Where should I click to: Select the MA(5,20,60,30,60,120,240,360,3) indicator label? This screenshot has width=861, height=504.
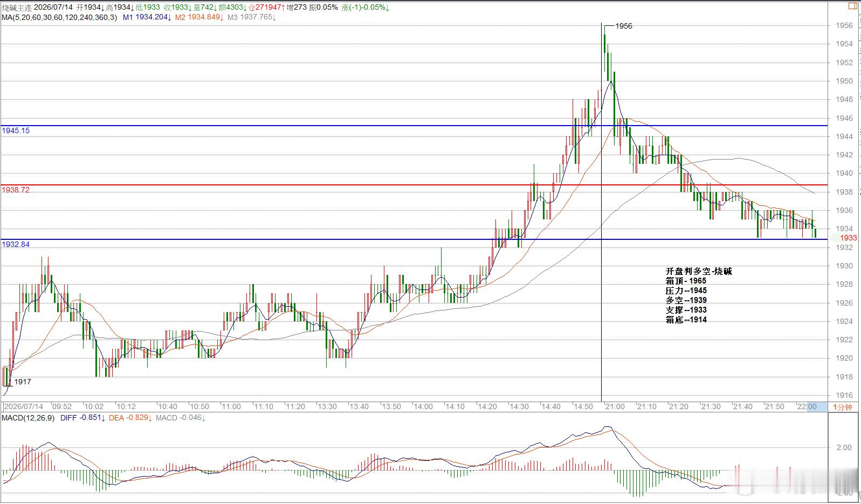59,17
